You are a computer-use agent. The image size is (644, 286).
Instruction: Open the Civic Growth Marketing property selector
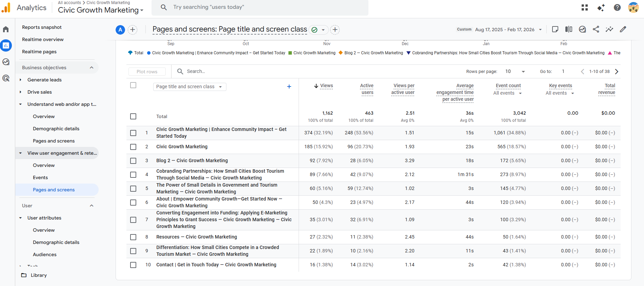click(101, 10)
